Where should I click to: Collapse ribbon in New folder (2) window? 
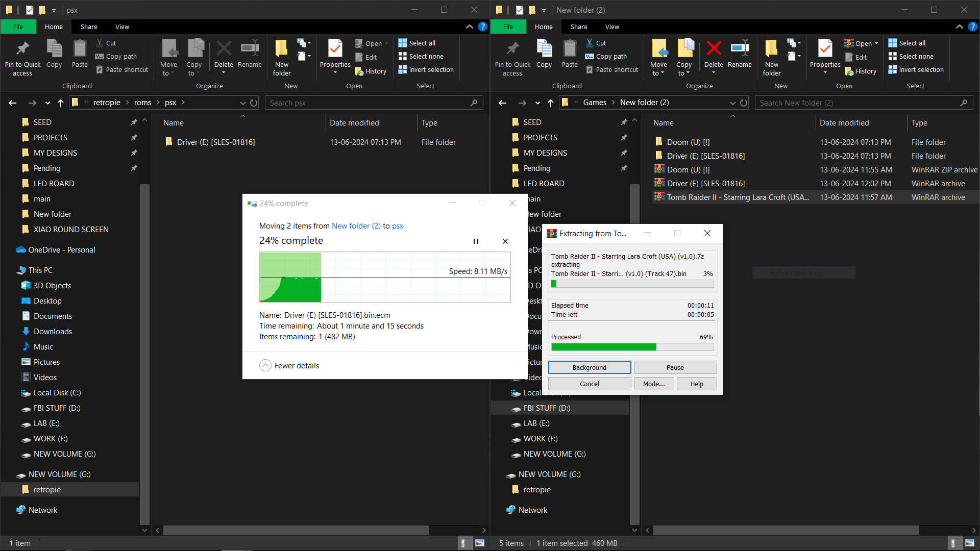(960, 27)
